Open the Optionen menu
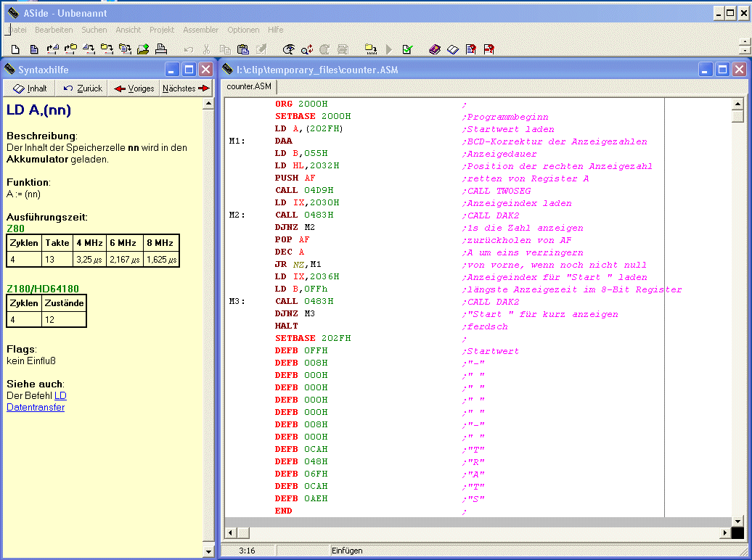Image resolution: width=752 pixels, height=560 pixels. 243,30
